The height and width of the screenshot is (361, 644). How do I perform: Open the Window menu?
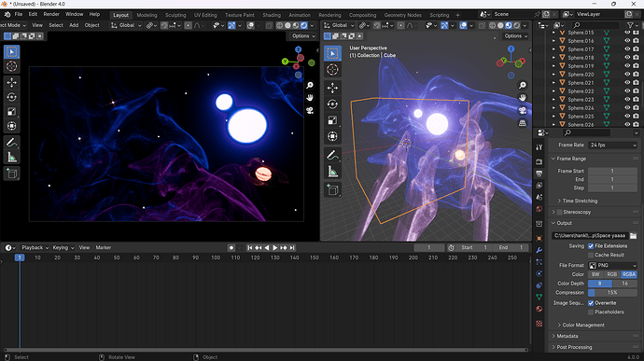(x=74, y=14)
